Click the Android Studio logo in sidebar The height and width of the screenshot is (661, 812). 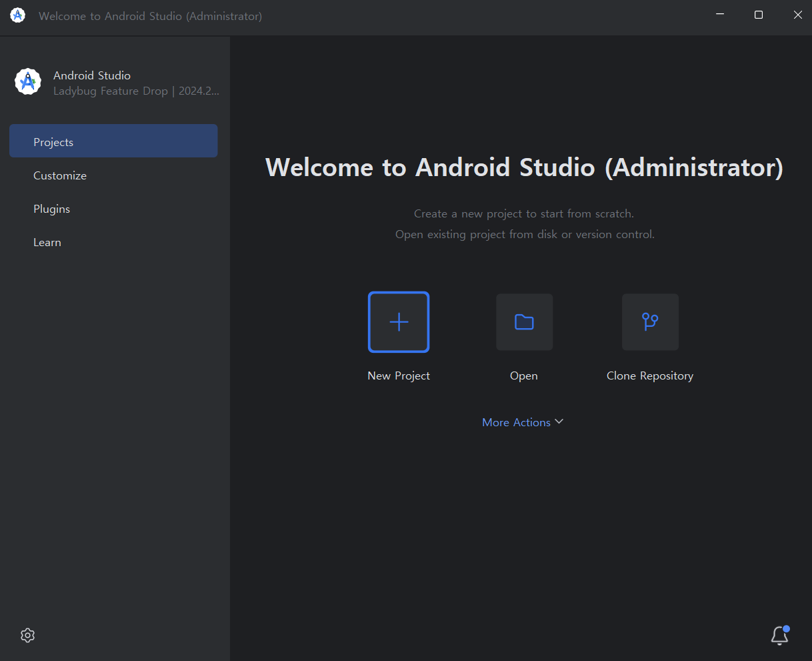(x=28, y=81)
